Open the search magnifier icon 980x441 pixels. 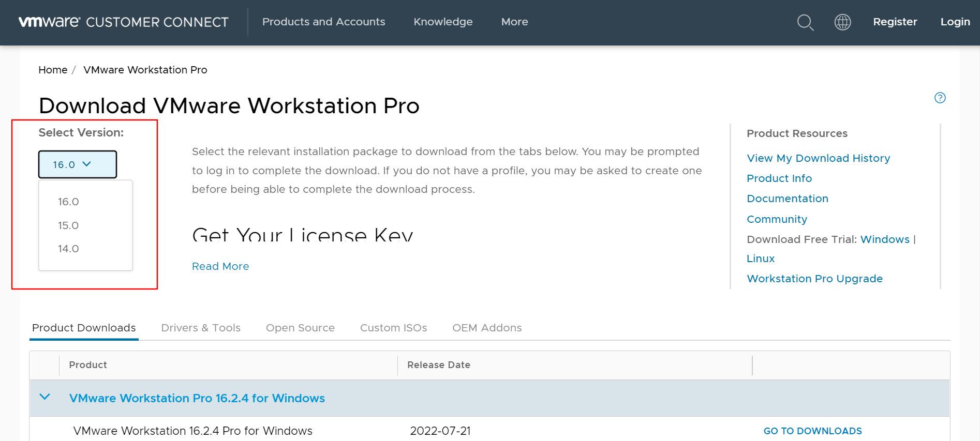coord(805,22)
